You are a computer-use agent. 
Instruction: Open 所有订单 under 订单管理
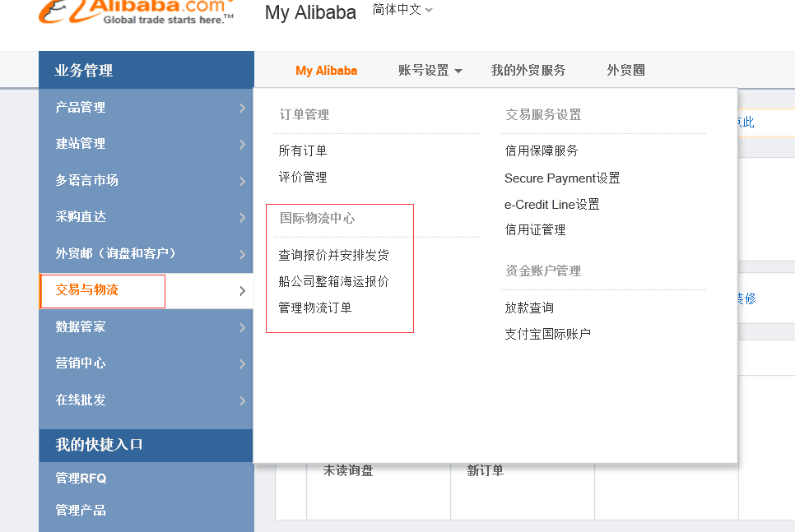click(303, 150)
